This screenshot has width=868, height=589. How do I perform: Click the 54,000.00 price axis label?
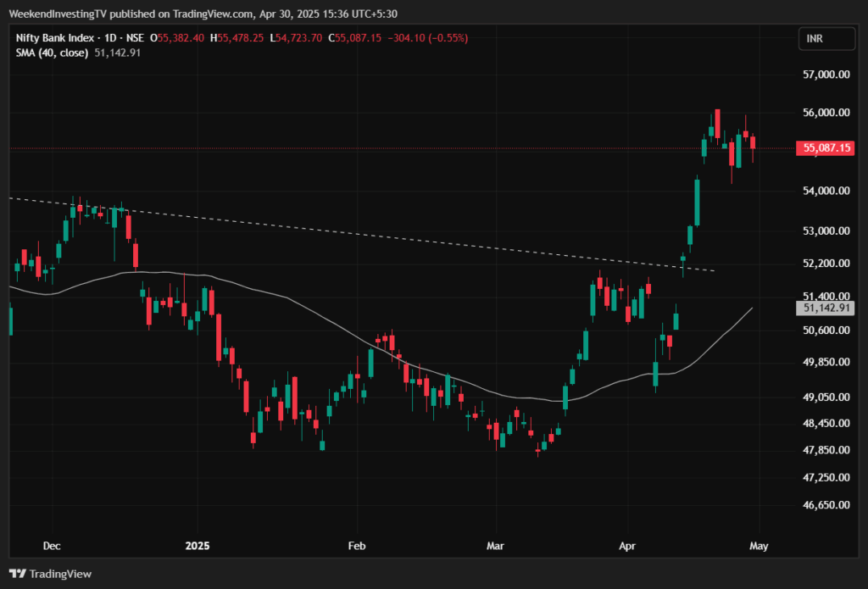pos(826,191)
